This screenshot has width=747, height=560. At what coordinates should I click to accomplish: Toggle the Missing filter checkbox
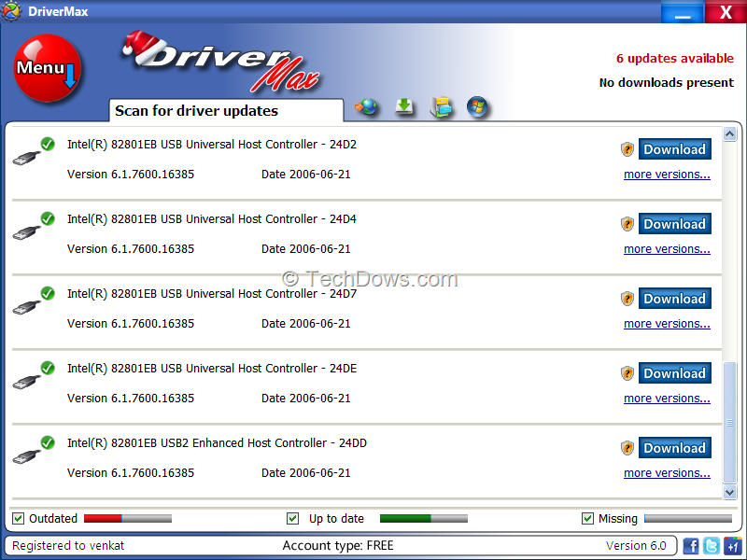(x=588, y=518)
